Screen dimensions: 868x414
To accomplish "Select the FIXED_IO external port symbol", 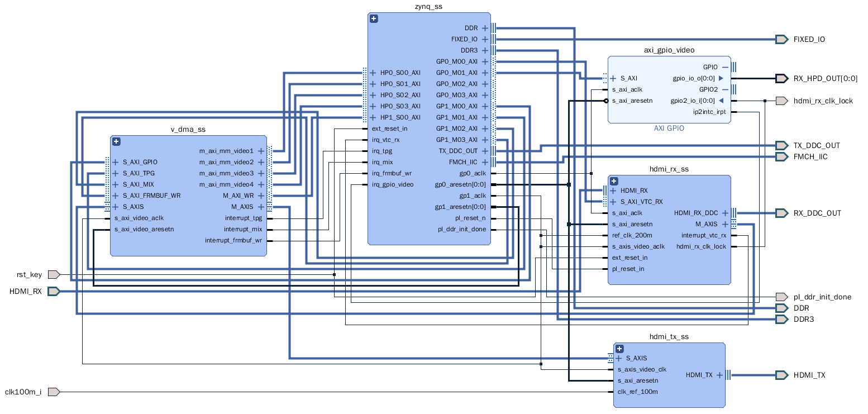I will [781, 39].
